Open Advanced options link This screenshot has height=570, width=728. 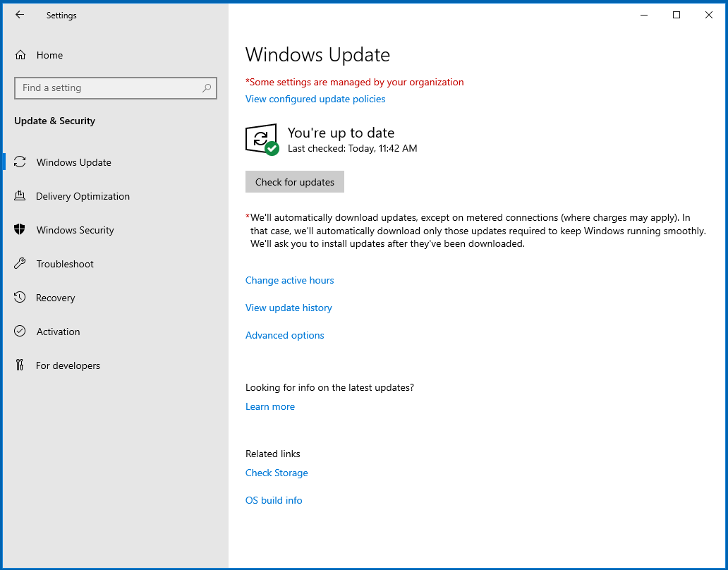(284, 335)
